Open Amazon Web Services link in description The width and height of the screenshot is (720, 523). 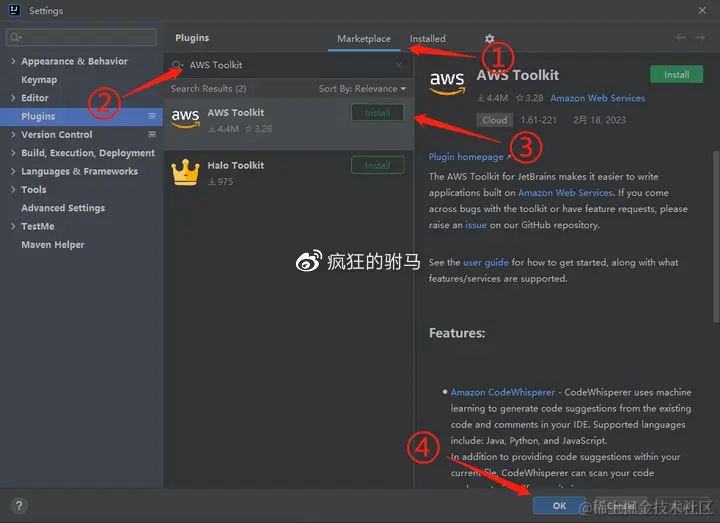click(x=565, y=193)
